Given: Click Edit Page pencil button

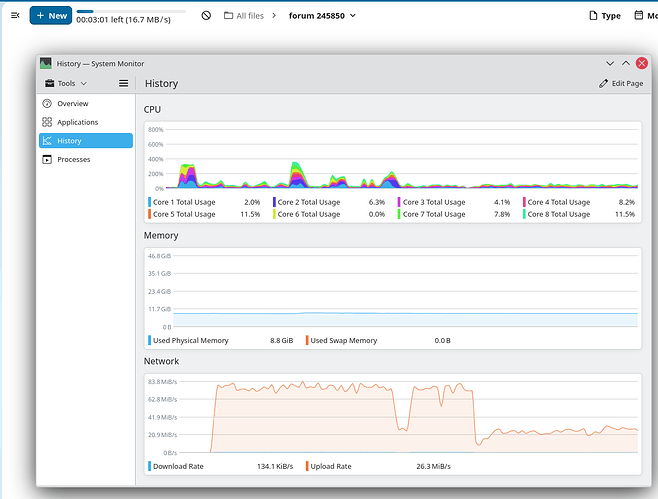Looking at the screenshot, I should (x=621, y=83).
